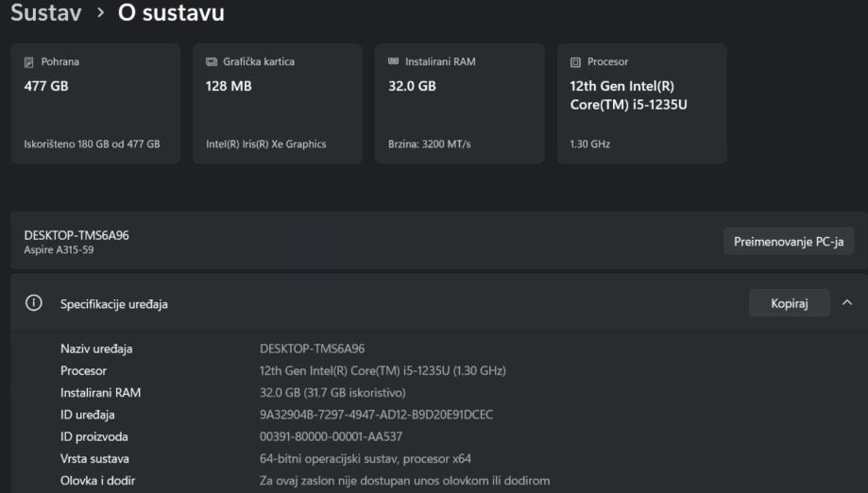Click the ID uređaja value text

376,415
